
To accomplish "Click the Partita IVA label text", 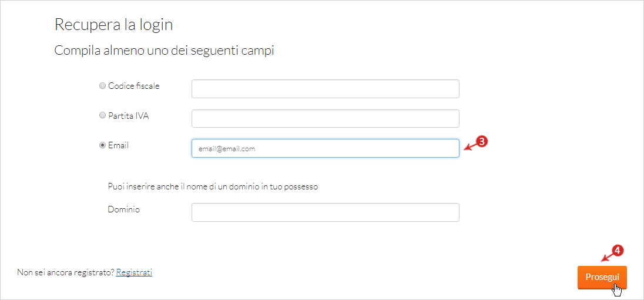I will [129, 116].
